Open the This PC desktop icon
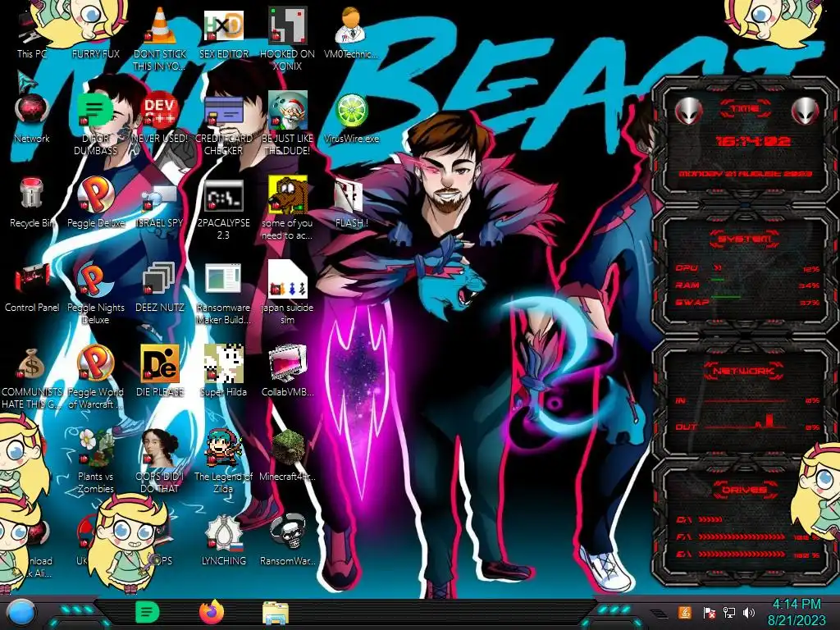This screenshot has width=840, height=630. [x=32, y=33]
